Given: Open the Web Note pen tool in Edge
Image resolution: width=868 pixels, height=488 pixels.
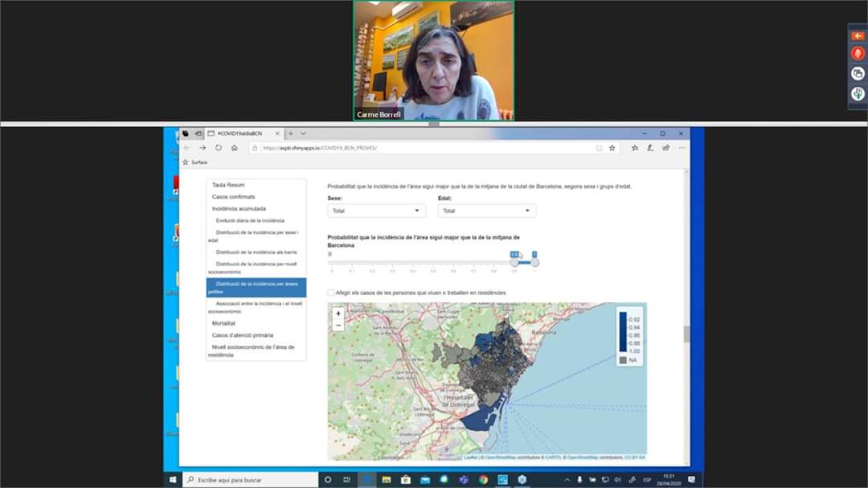Looking at the screenshot, I should click(651, 148).
